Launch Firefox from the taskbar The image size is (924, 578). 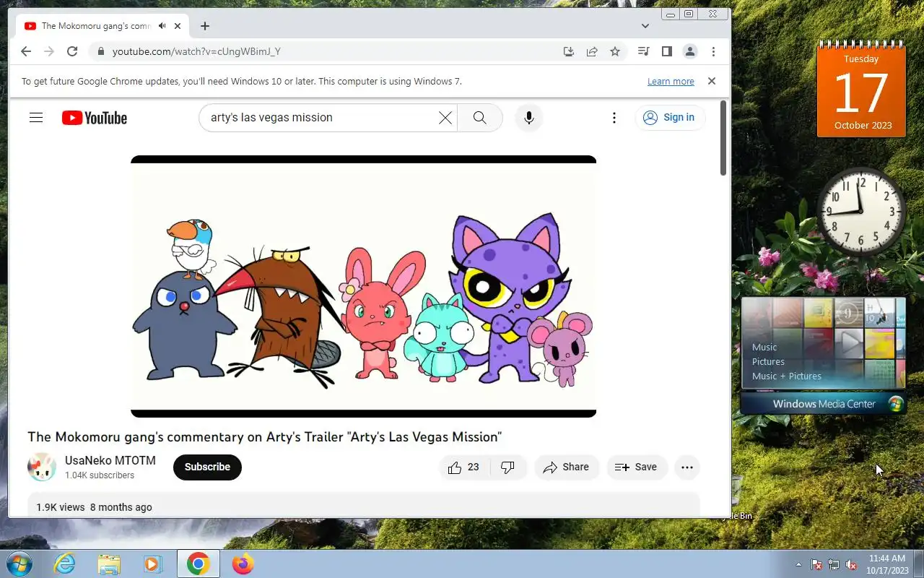(x=243, y=564)
